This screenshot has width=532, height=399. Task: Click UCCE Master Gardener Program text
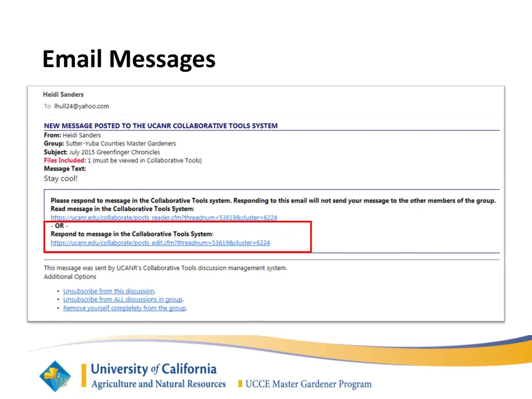click(309, 384)
